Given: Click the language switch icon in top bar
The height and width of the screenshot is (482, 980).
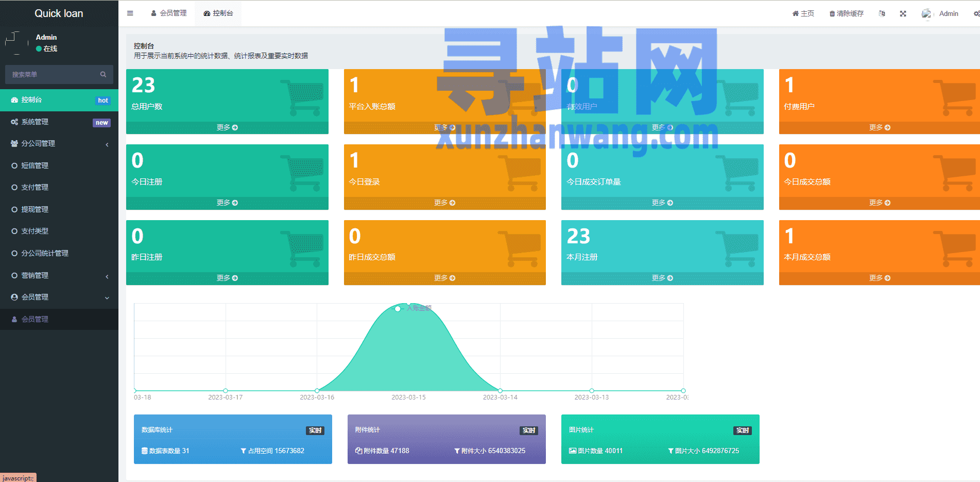Looking at the screenshot, I should 882,13.
